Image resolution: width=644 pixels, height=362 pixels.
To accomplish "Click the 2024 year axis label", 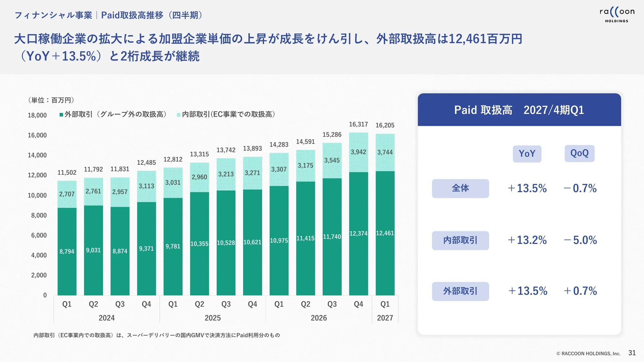I will [x=107, y=318].
